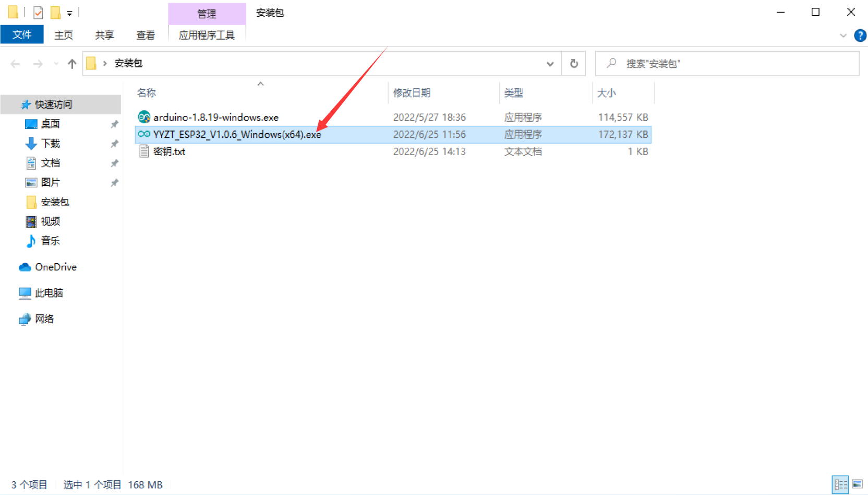The image size is (868, 495).
Task: Open OneDrive in navigation pane
Action: coord(56,267)
